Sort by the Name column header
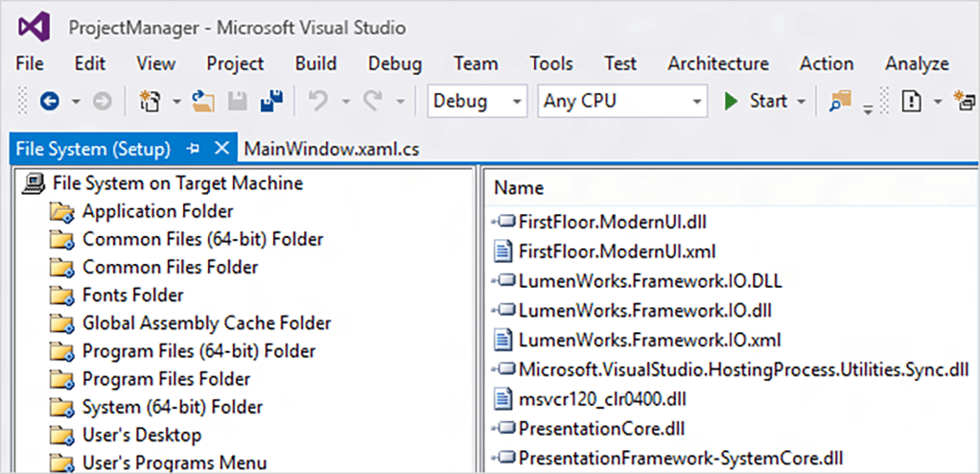980x474 pixels. pyautogui.click(x=519, y=188)
